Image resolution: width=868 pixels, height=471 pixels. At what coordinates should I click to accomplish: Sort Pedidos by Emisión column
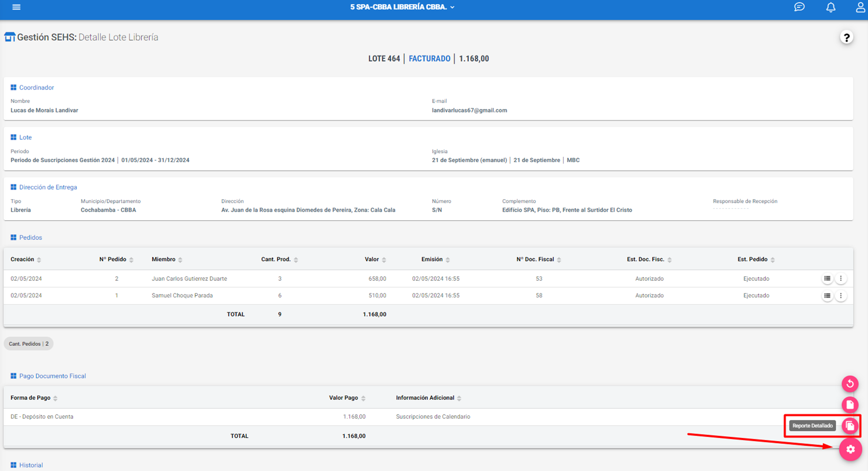click(x=435, y=259)
